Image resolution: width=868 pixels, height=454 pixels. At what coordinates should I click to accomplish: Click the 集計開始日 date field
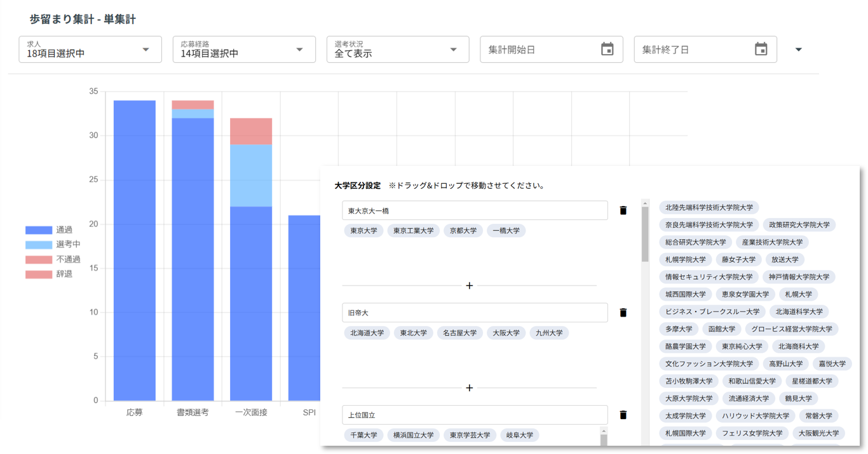click(x=551, y=50)
